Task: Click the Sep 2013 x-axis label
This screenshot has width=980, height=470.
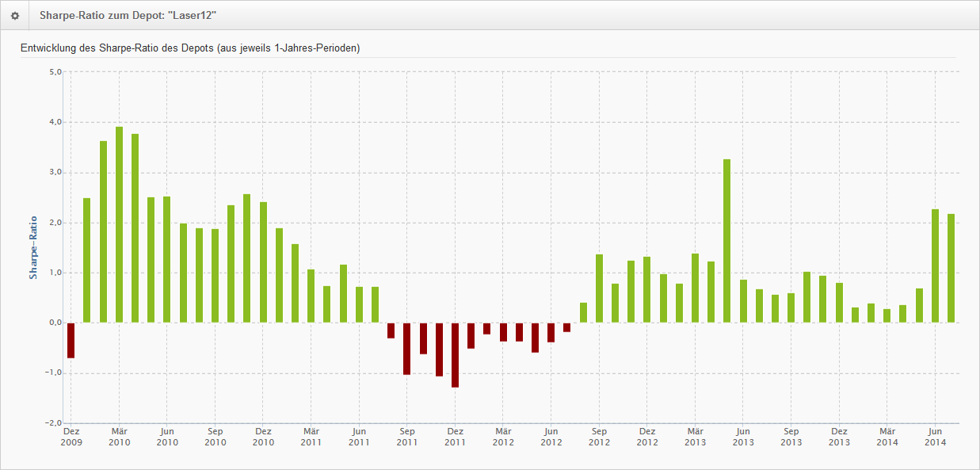Action: pyautogui.click(x=791, y=437)
